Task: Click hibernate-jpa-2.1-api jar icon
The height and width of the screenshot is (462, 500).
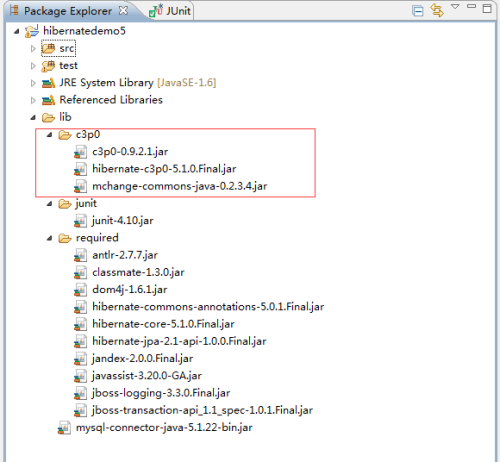Action: coord(80,341)
